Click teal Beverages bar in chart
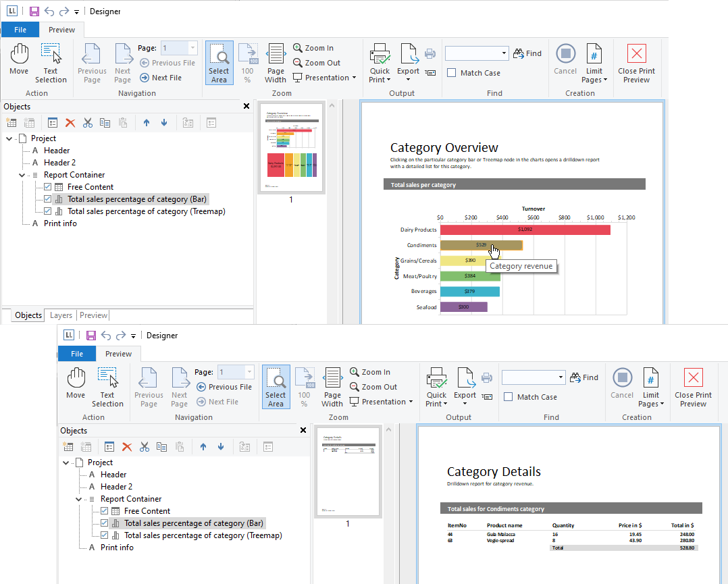 [x=470, y=292]
